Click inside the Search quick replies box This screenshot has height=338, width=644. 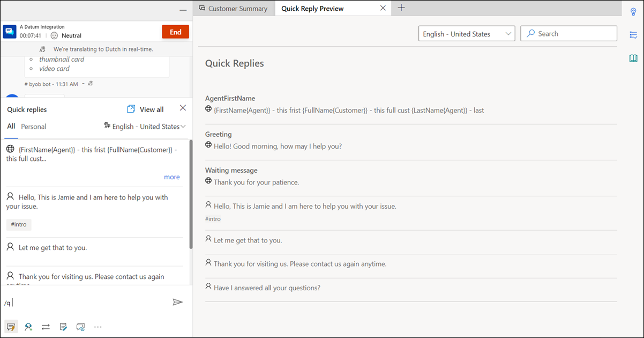pos(568,33)
